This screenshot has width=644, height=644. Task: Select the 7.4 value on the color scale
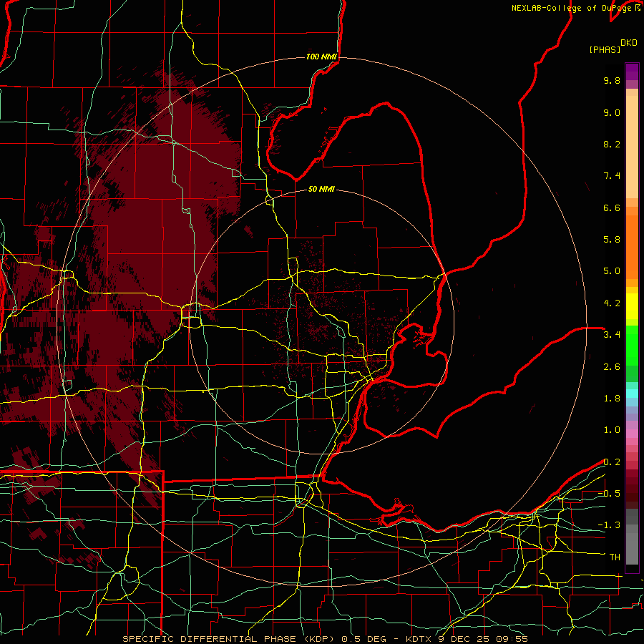click(612, 176)
